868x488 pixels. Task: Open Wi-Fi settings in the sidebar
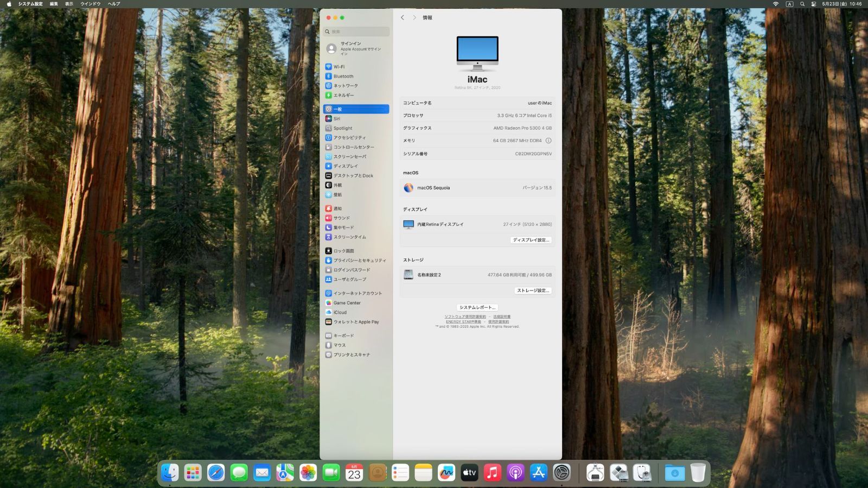tap(356, 67)
